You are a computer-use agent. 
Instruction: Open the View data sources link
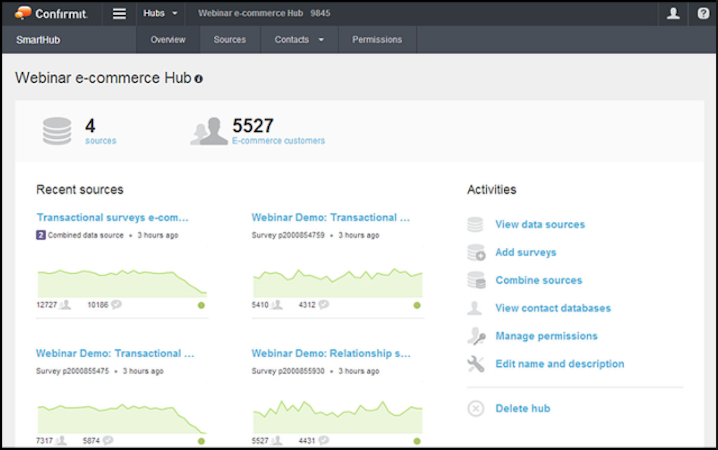coord(540,224)
